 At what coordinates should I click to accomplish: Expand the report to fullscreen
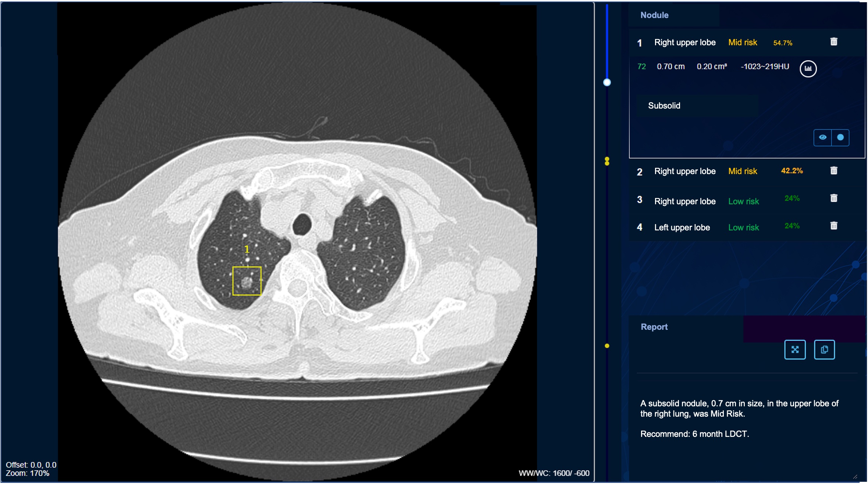coord(794,350)
